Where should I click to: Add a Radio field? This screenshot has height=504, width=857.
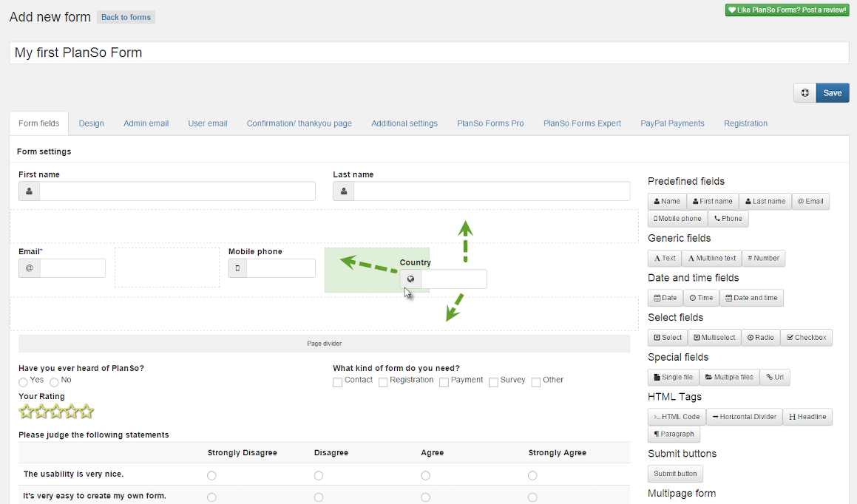(x=761, y=338)
